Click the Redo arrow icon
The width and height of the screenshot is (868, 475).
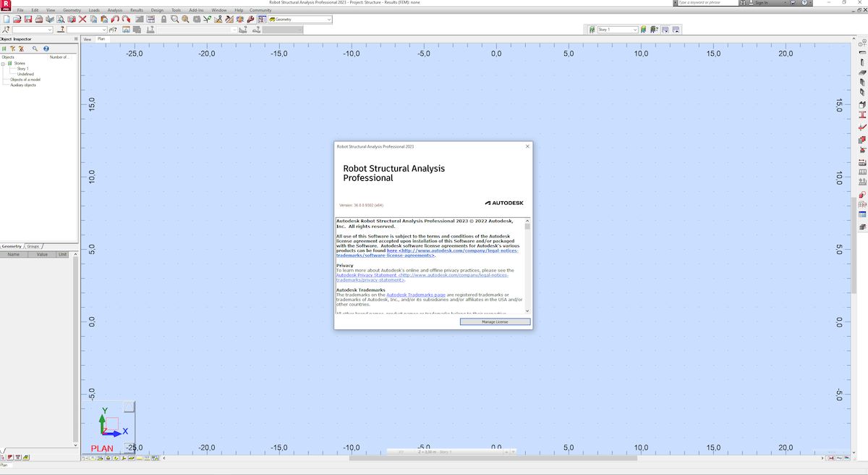pyautogui.click(x=126, y=19)
